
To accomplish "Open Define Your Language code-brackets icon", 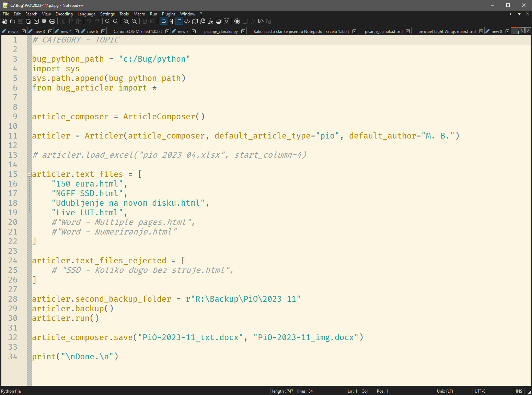I will point(187,21).
